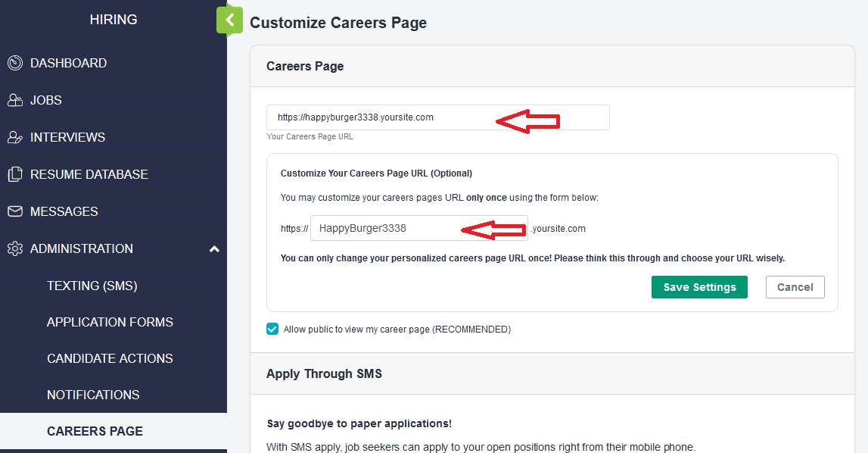
Task: Select the Dashboard compass icon
Action: pos(15,63)
